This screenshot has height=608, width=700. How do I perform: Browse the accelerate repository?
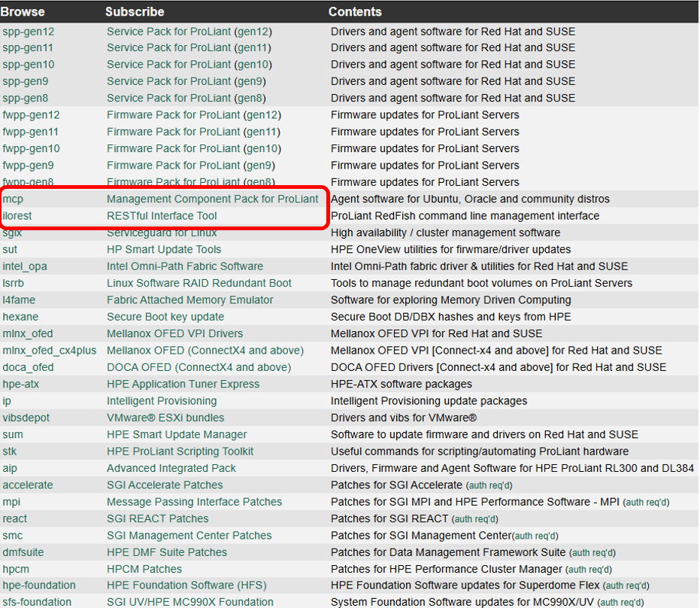[28, 485]
